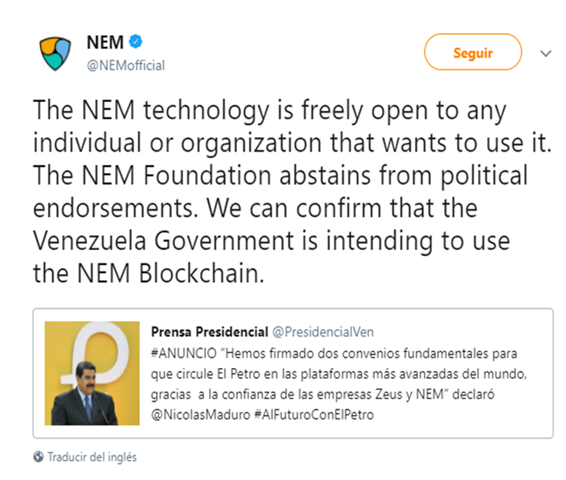Open Prensa Presidencial quoted account name
The height and width of the screenshot is (480, 566).
[209, 332]
